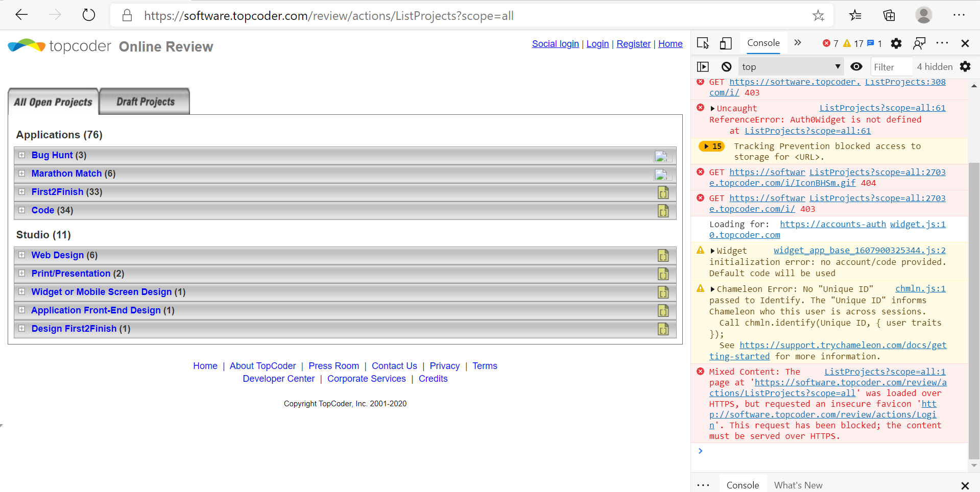Toggle the live expression eye icon

click(856, 66)
